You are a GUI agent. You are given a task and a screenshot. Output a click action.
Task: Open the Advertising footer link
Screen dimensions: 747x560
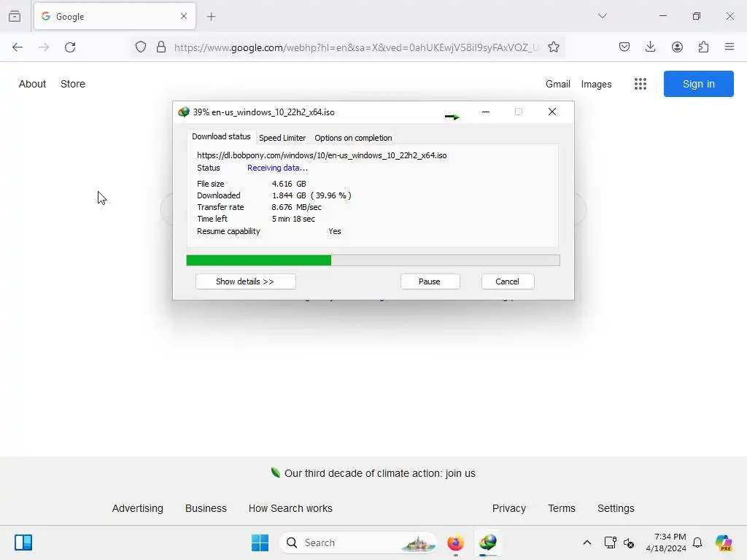137,508
